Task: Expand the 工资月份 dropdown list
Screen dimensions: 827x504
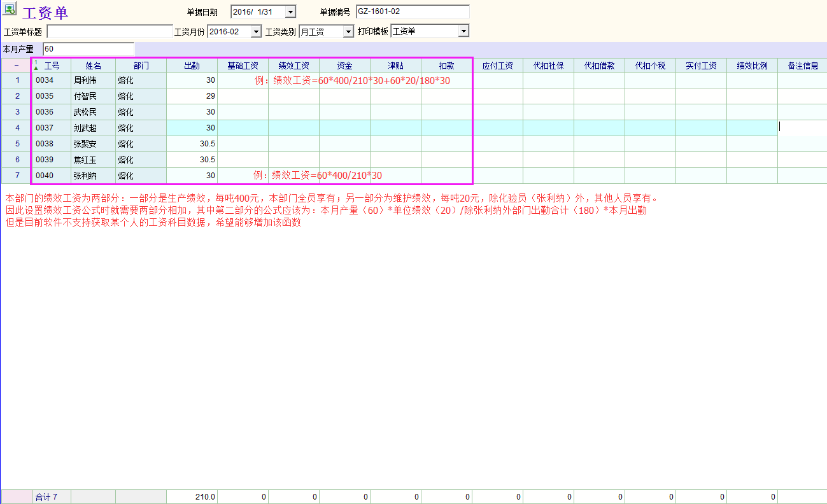Action: 256,31
